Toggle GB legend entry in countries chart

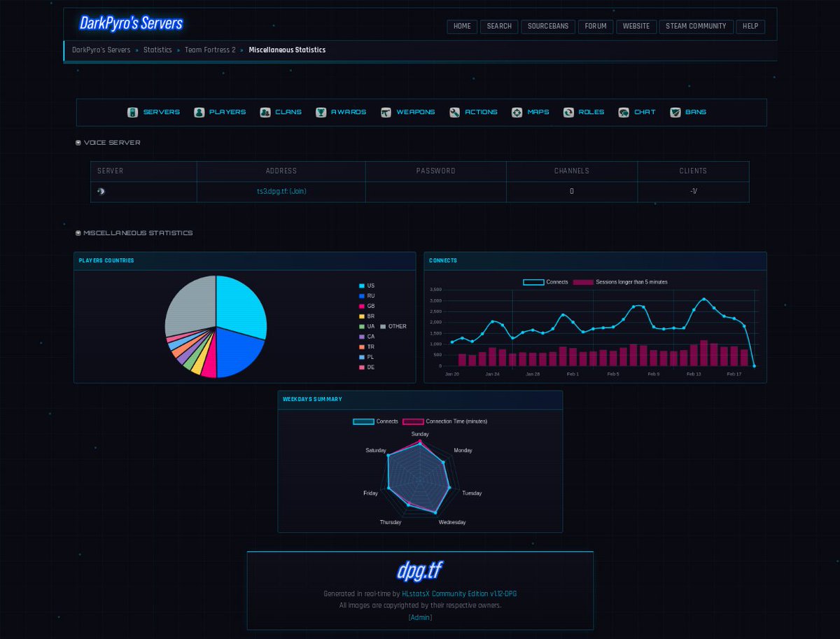[367, 306]
